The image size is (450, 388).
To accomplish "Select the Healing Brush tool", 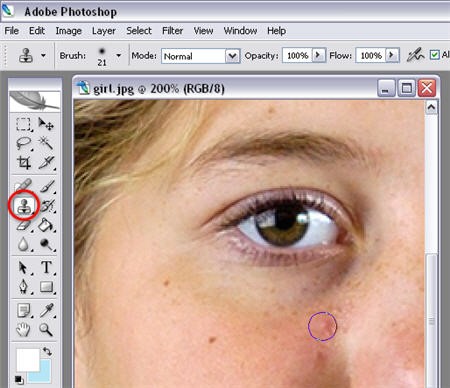I will (23, 186).
